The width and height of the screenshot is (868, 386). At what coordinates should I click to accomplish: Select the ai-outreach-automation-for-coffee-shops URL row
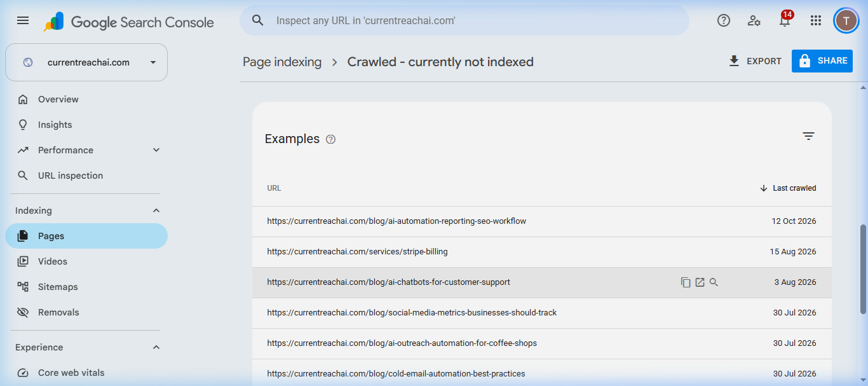pyautogui.click(x=542, y=343)
